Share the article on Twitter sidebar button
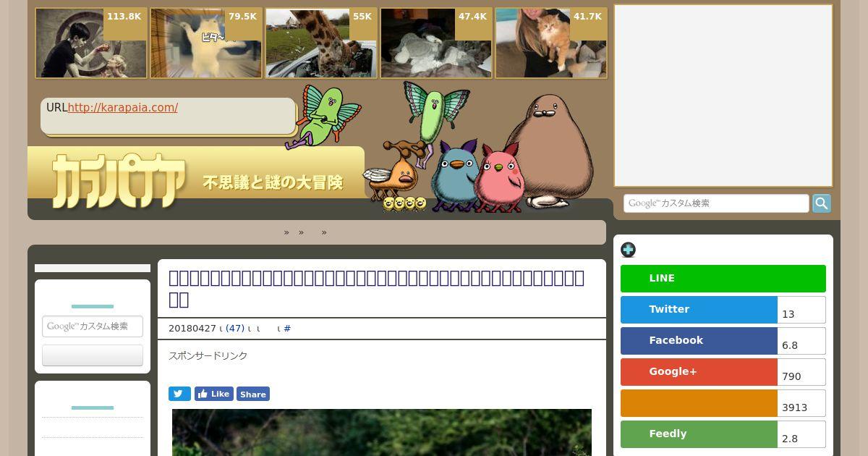The width and height of the screenshot is (868, 456). (x=699, y=310)
